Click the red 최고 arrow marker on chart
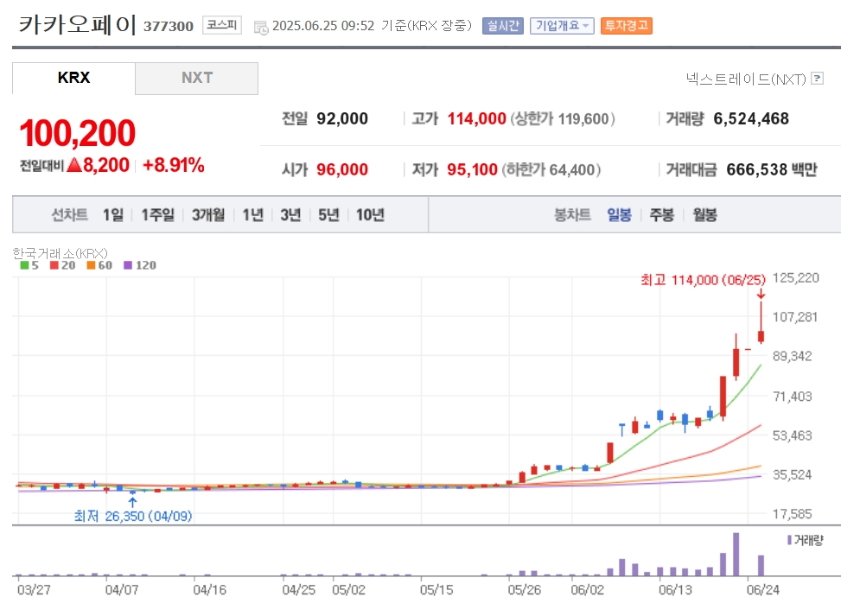This screenshot has height=616, width=841. (761, 294)
